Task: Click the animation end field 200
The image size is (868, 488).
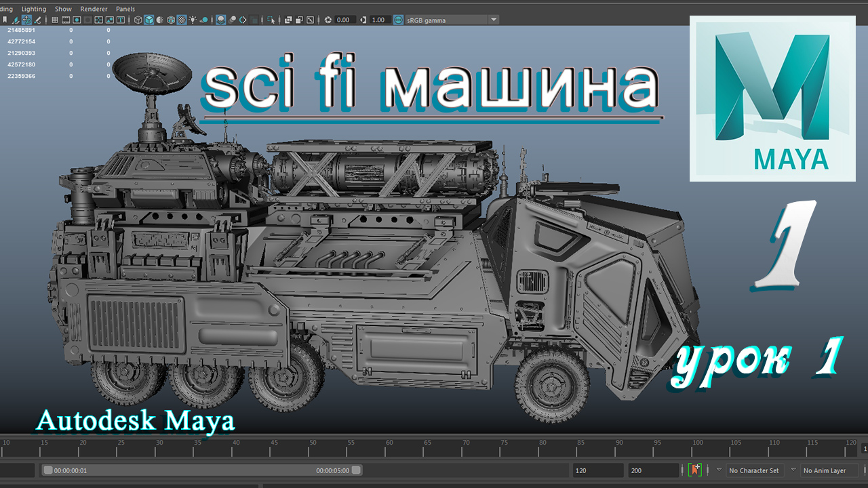Action: tap(653, 470)
